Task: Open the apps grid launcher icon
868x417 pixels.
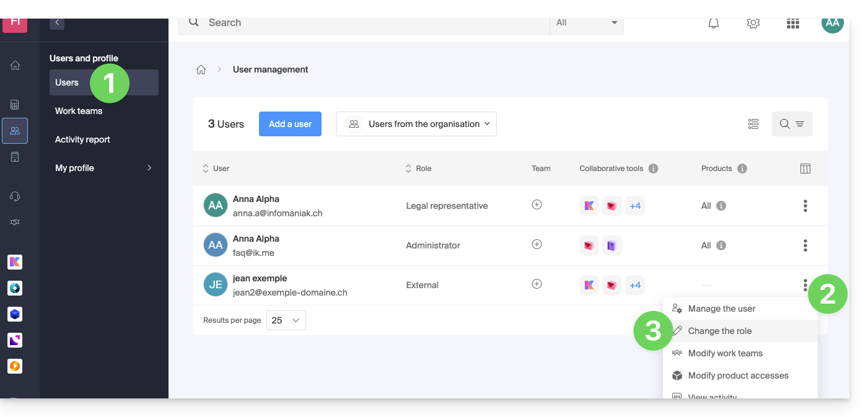Action: [x=793, y=23]
